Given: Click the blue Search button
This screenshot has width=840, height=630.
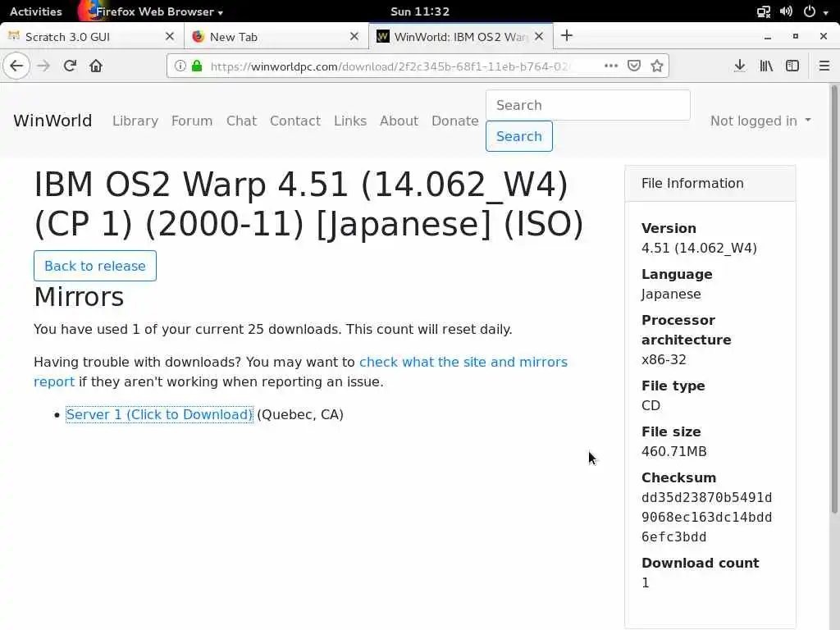Looking at the screenshot, I should (x=519, y=137).
